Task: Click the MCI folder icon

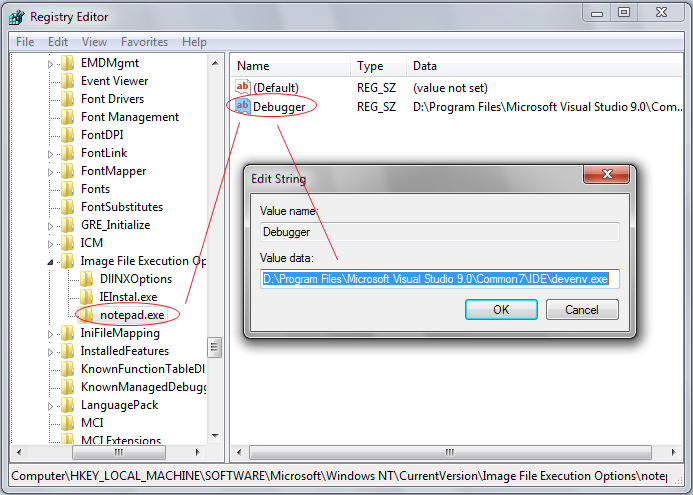Action: [x=68, y=423]
